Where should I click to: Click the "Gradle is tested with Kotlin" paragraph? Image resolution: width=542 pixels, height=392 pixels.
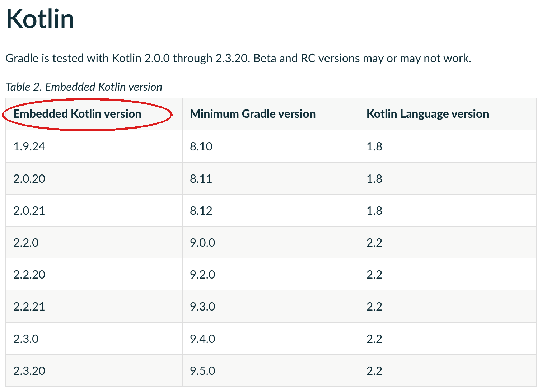(238, 58)
